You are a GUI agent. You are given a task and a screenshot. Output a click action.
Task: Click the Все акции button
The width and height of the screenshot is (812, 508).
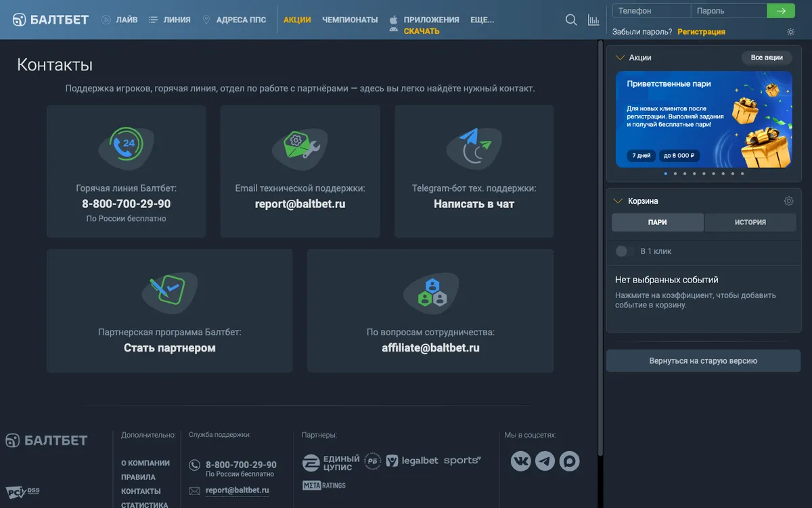[x=767, y=58]
